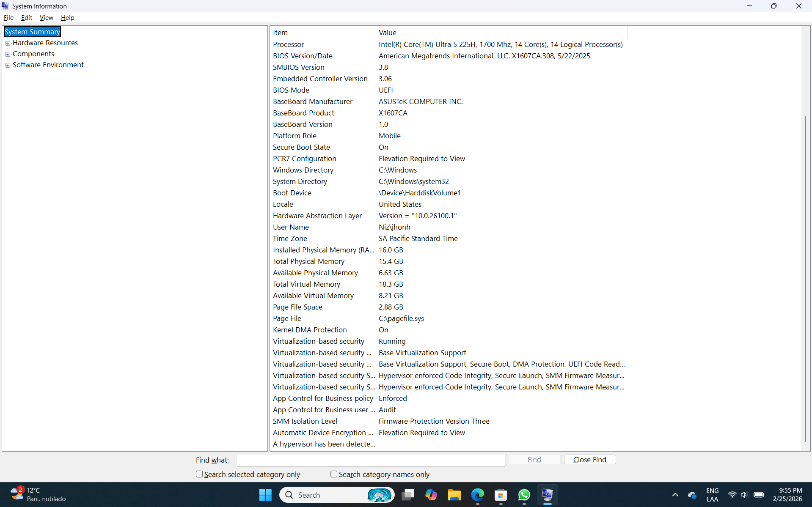Open the Task View icon in taskbar
Viewport: 812px width, 507px height.
coord(408,495)
